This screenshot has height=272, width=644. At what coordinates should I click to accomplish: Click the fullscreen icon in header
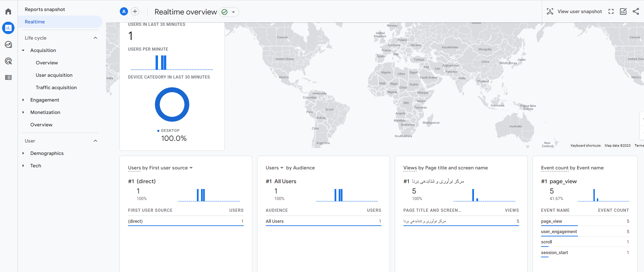[x=611, y=11]
